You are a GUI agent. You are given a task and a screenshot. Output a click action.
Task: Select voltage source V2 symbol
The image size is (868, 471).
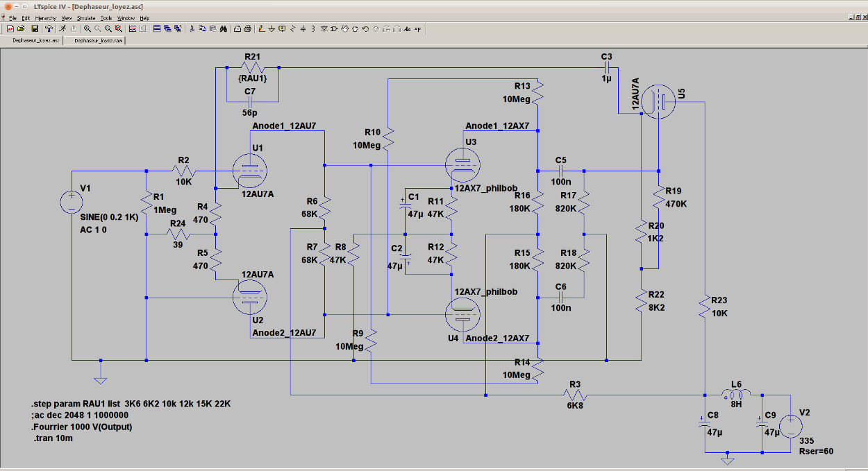pyautogui.click(x=790, y=425)
